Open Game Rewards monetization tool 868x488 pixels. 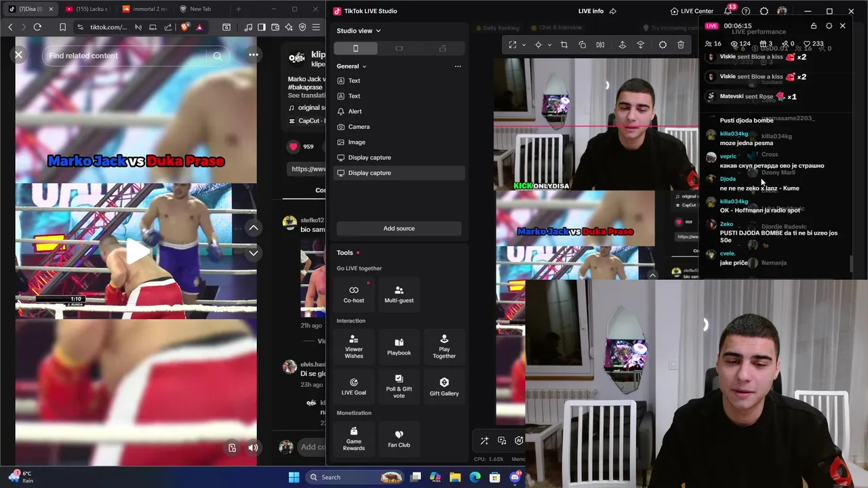click(x=353, y=439)
